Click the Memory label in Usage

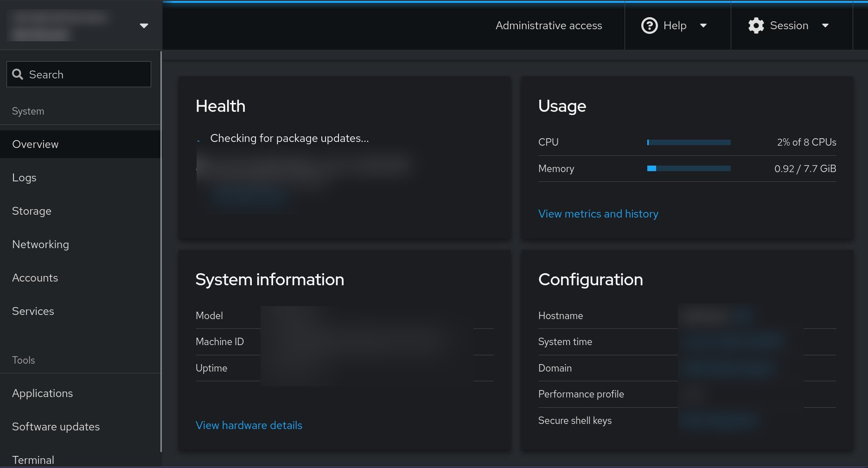(556, 169)
